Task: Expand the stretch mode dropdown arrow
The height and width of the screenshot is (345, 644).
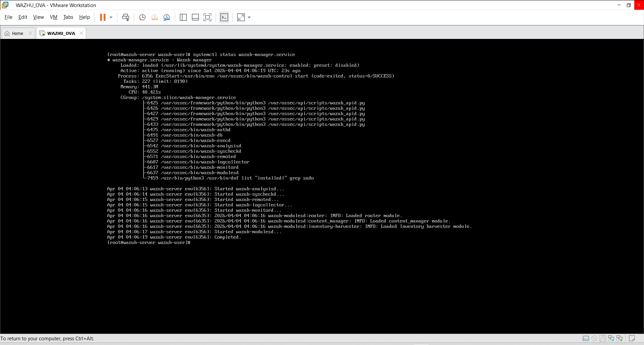Action: point(249,17)
